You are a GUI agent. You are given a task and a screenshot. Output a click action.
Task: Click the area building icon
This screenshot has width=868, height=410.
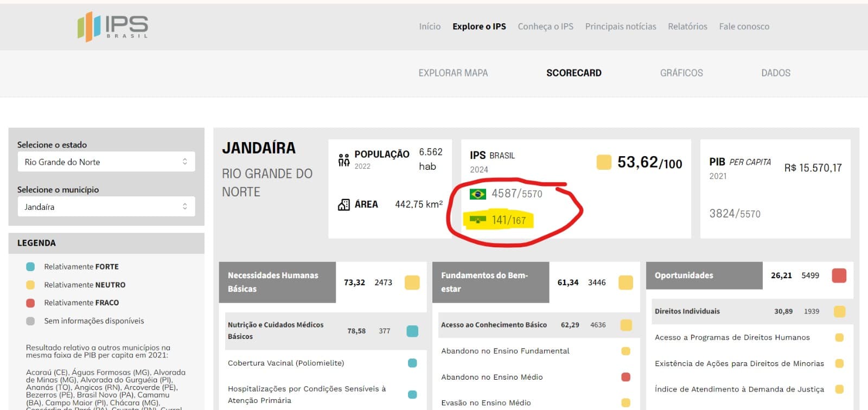click(x=344, y=204)
